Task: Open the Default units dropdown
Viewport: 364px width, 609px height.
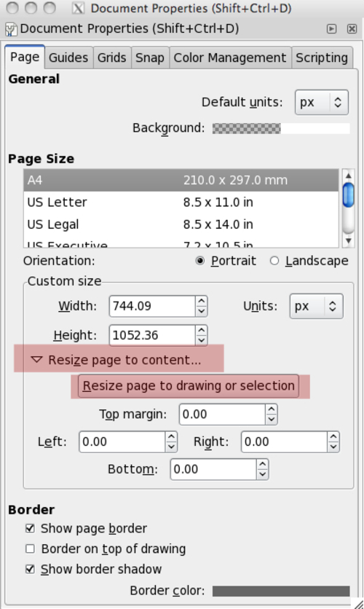Action: (321, 102)
